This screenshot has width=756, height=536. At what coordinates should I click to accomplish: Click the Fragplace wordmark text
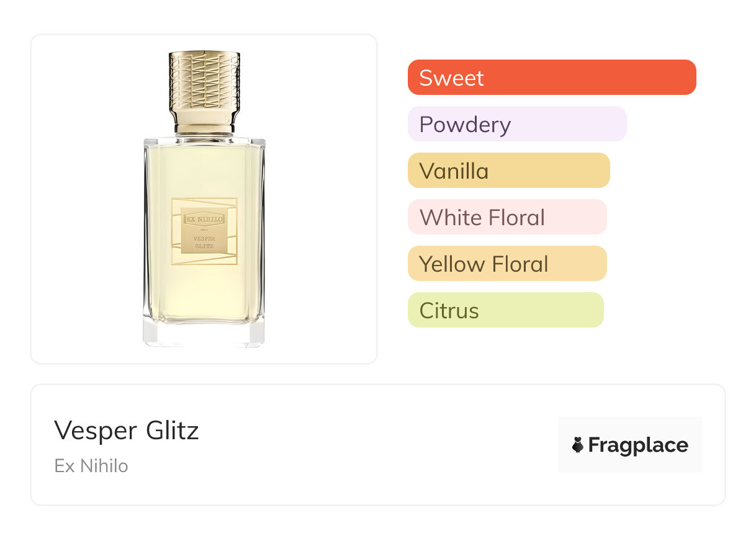(x=637, y=445)
